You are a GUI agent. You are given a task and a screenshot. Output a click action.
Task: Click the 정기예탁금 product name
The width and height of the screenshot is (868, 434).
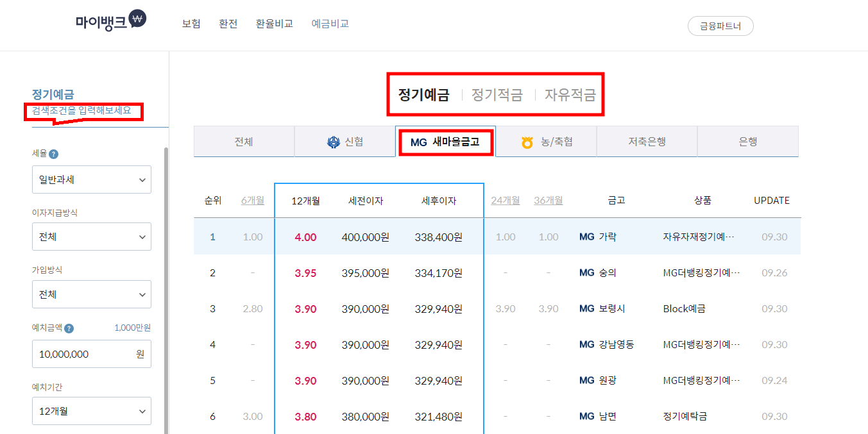685,416
